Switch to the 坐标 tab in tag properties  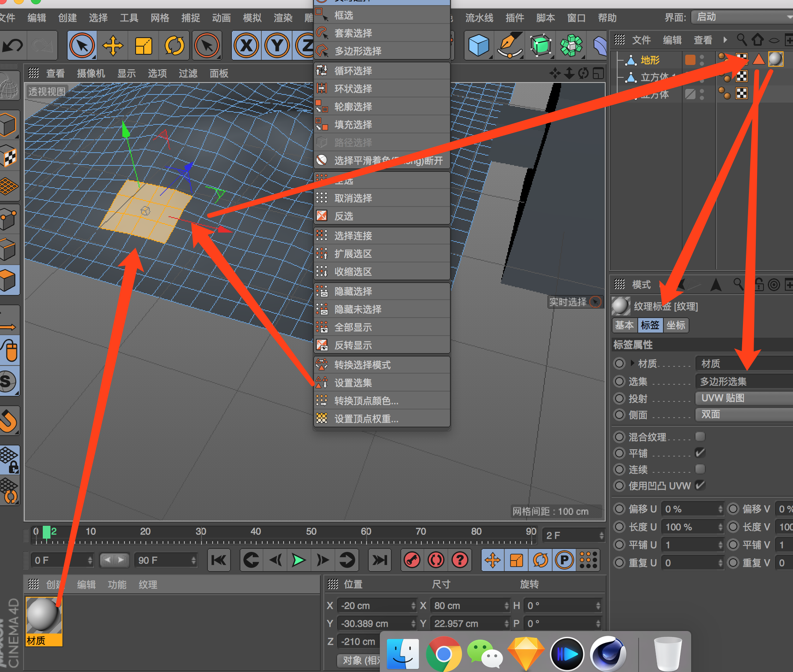[x=677, y=325]
